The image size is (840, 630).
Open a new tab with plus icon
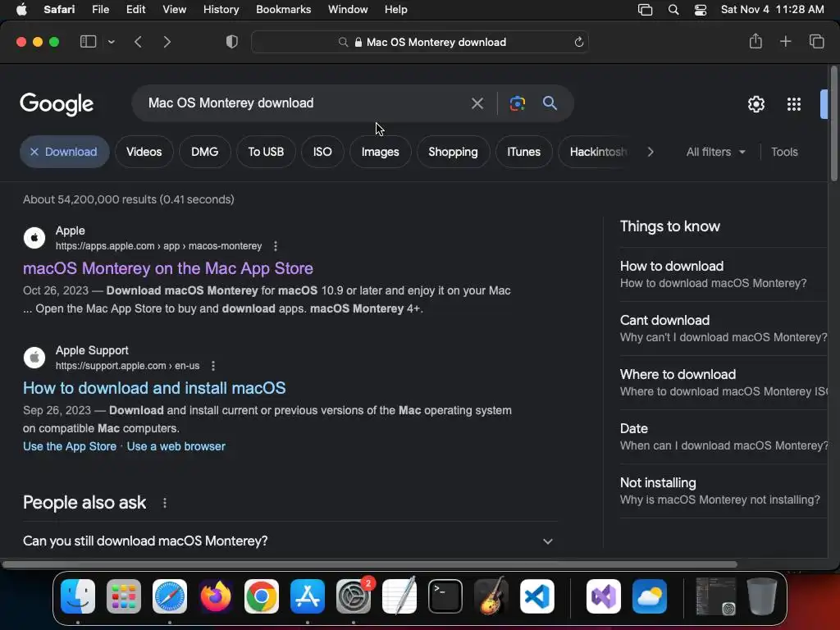point(785,41)
